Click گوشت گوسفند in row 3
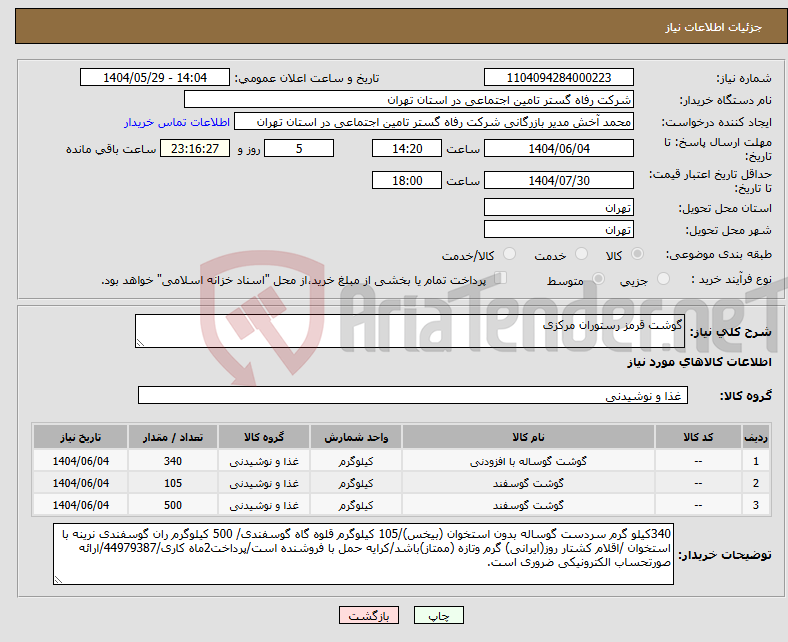The image size is (788, 642). click(528, 505)
